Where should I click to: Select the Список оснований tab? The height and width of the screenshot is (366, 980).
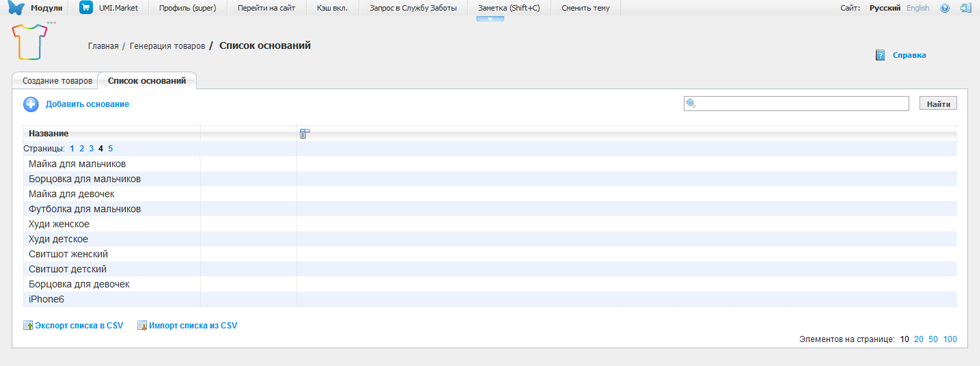point(147,81)
